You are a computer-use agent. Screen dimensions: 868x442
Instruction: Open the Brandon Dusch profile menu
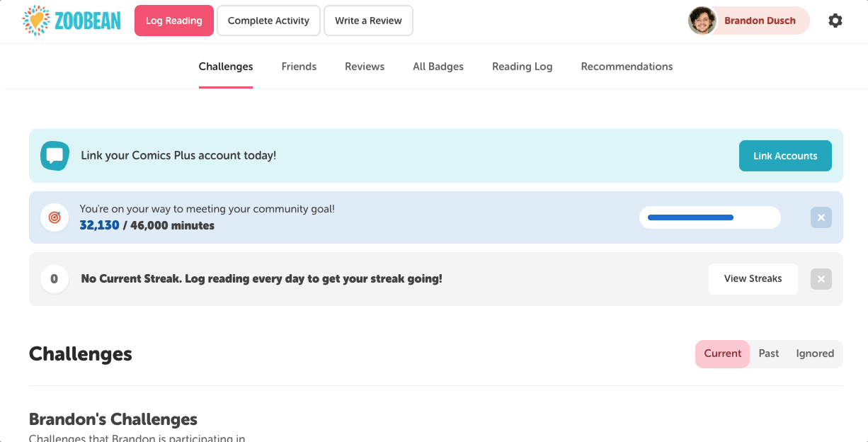pyautogui.click(x=749, y=21)
